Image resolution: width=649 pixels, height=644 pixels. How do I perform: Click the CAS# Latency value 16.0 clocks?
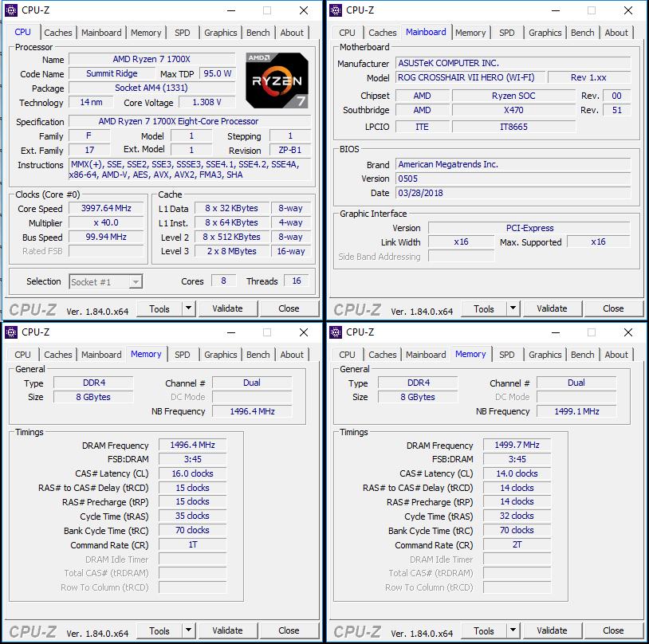pos(192,473)
